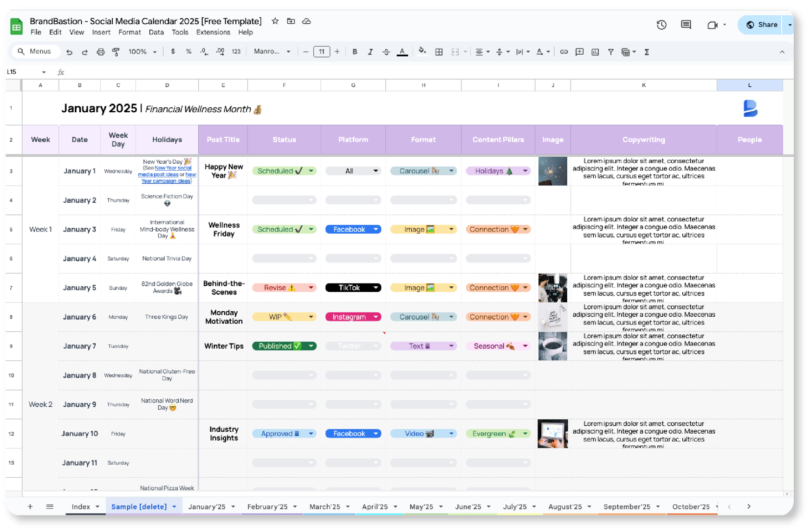Expand the font size dropdown
Viewport: 810px width, 532px height.
tap(322, 51)
